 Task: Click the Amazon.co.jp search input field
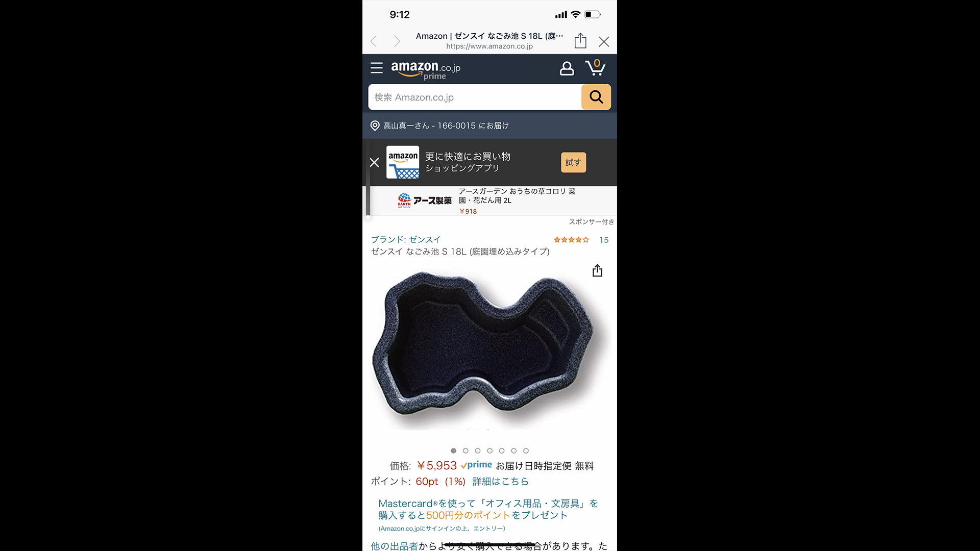pos(475,97)
